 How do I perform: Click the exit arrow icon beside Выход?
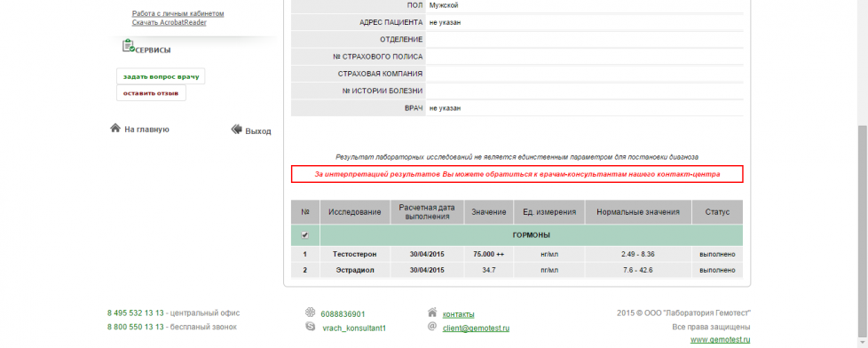click(236, 130)
